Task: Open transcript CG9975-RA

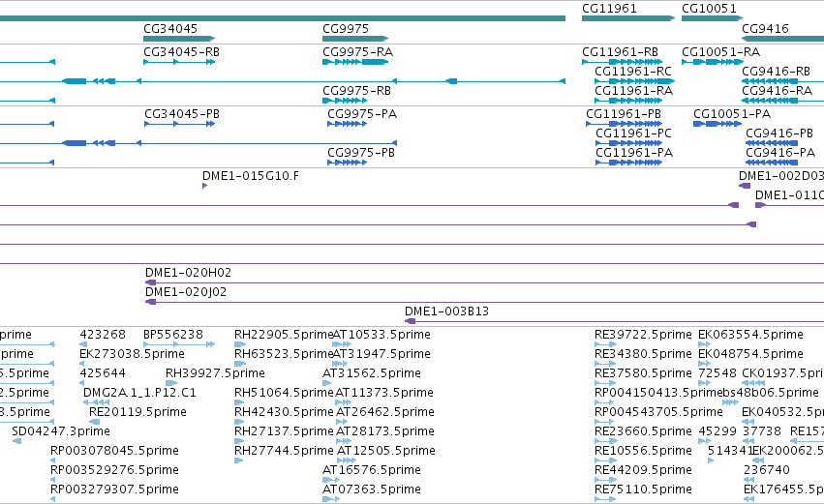Action: (x=358, y=51)
